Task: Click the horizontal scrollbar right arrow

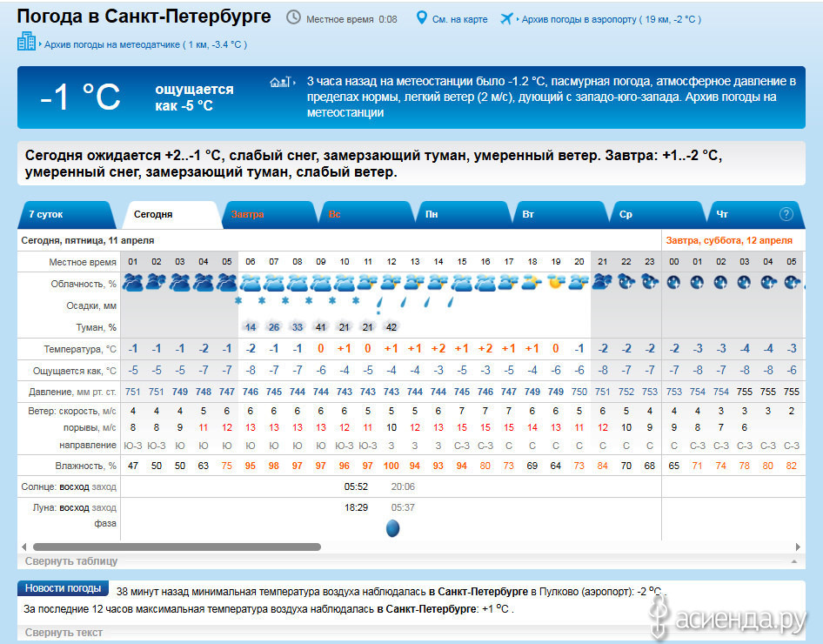Action: point(799,547)
